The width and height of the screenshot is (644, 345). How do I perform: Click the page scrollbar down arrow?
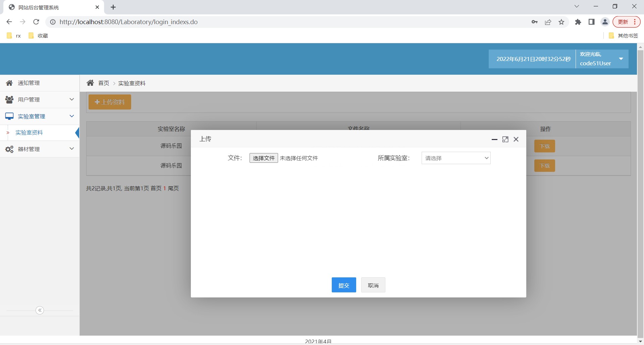(x=640, y=342)
